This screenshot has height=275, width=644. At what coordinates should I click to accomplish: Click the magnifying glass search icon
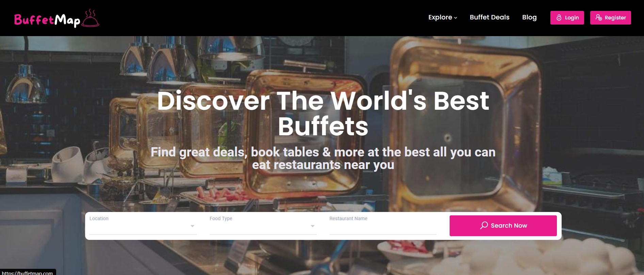(484, 225)
